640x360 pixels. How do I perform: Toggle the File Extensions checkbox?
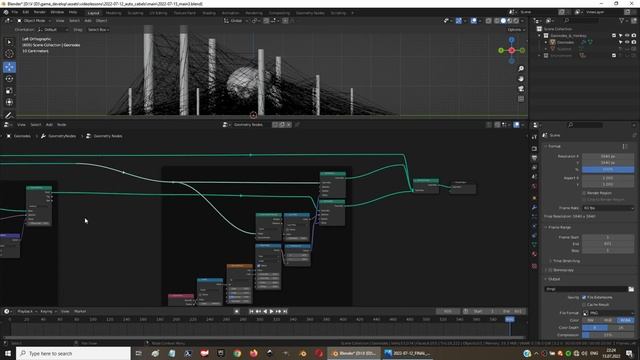click(x=584, y=298)
